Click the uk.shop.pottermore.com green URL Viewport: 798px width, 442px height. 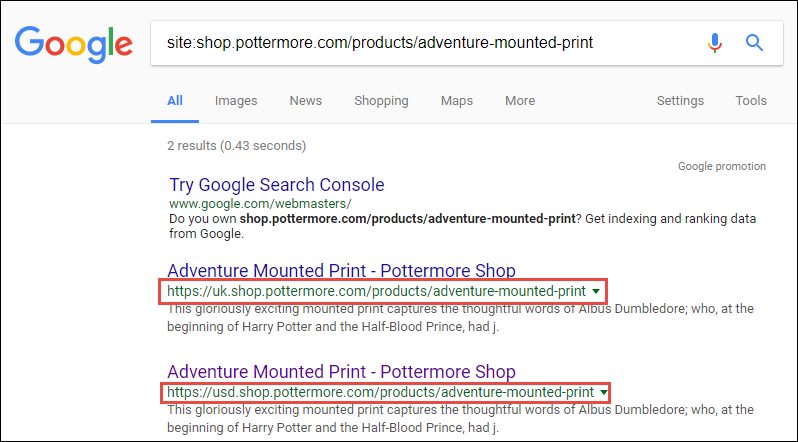point(376,291)
